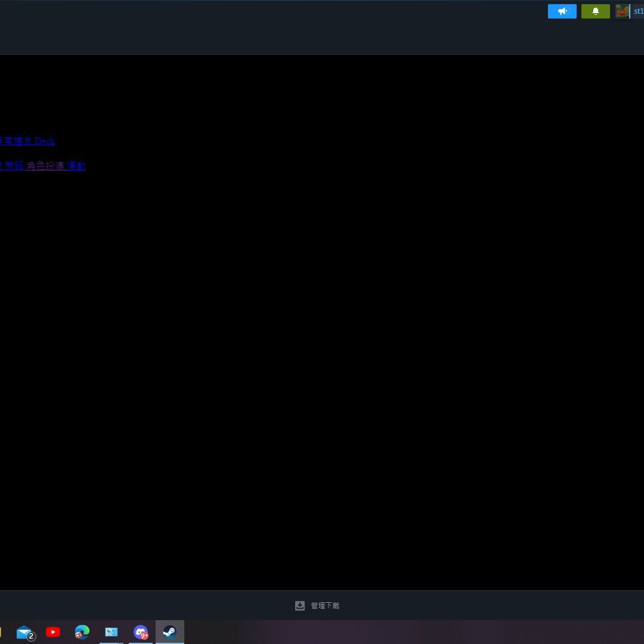Open the green bell notifications button
Image resolution: width=644 pixels, height=644 pixels.
(x=595, y=11)
